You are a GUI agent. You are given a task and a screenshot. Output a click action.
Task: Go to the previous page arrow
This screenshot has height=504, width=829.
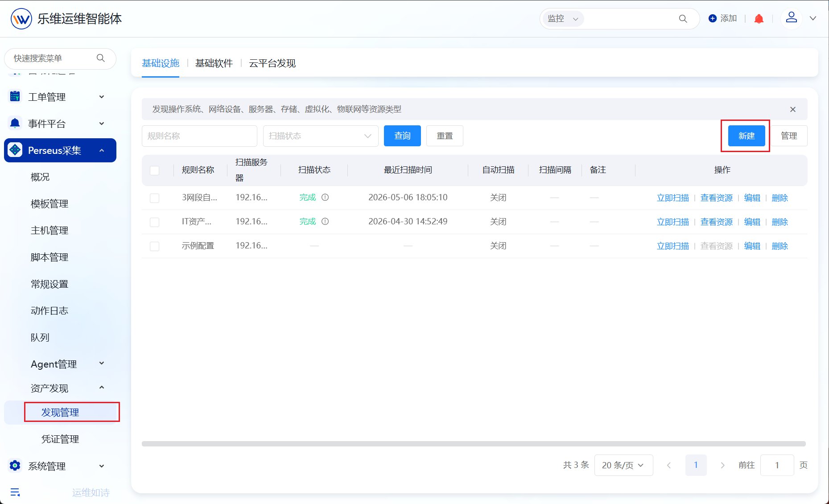click(x=668, y=465)
